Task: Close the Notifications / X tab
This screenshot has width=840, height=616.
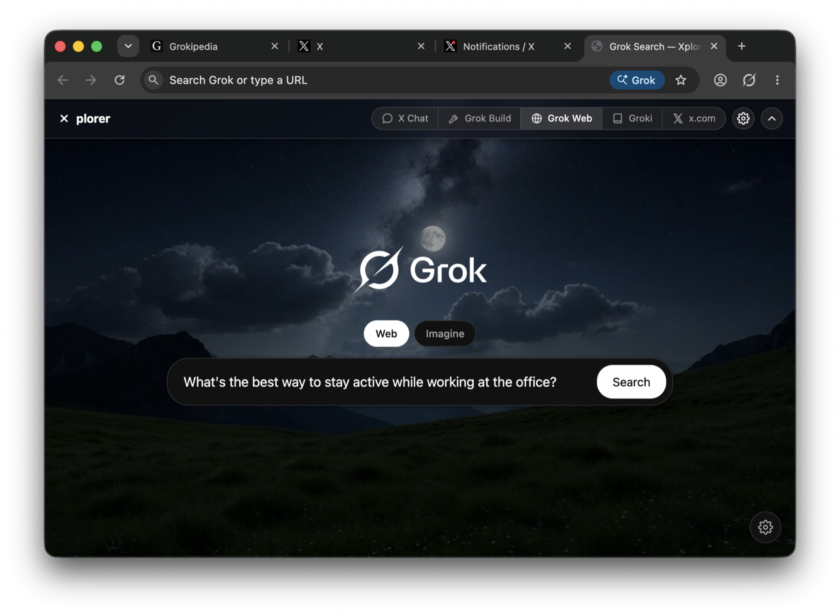Action: point(567,46)
